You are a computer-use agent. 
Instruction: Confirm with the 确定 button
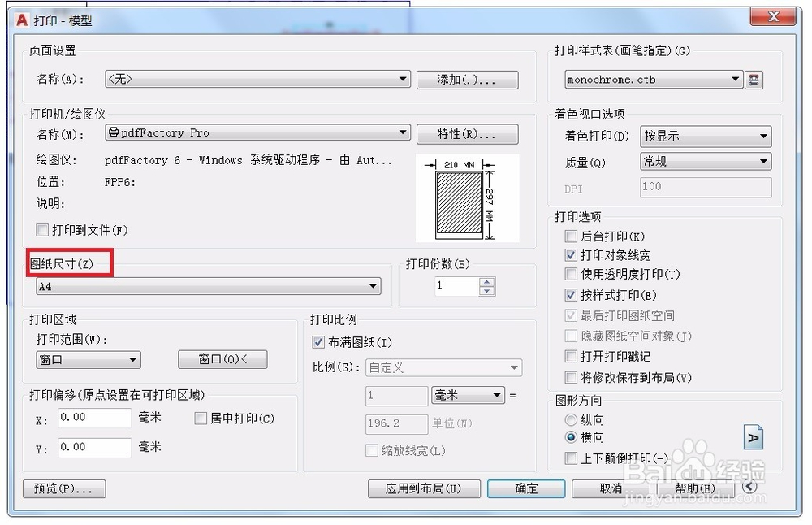[x=526, y=488]
